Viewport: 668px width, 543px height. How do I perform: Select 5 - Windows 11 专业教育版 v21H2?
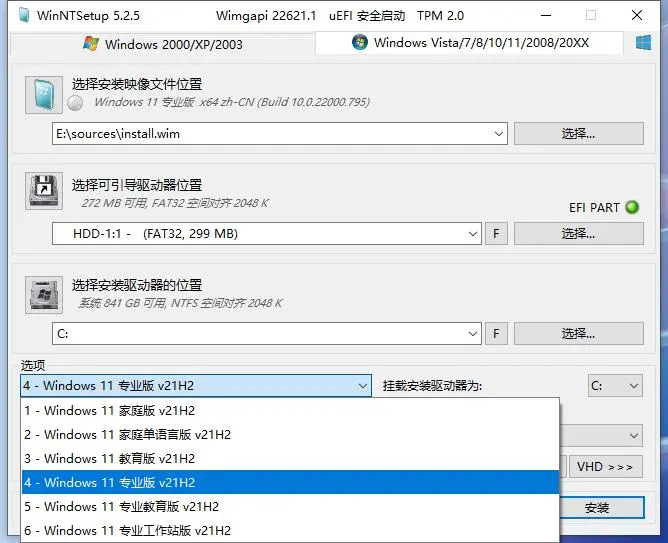click(290, 506)
